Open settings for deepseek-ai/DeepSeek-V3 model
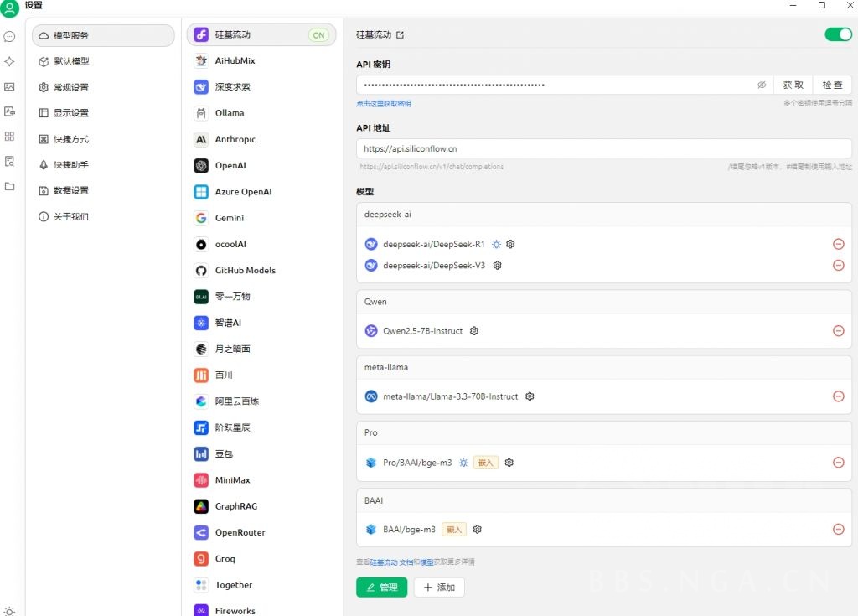Image resolution: width=858 pixels, height=616 pixels. pos(497,265)
